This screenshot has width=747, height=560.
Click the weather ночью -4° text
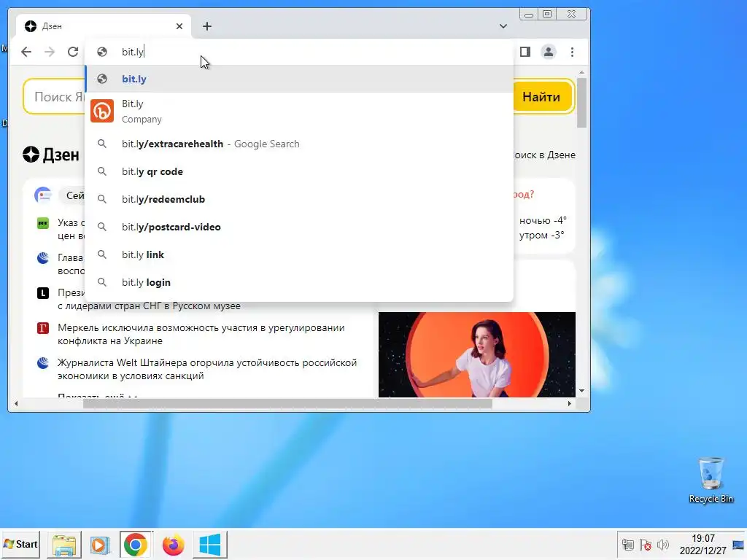(543, 220)
